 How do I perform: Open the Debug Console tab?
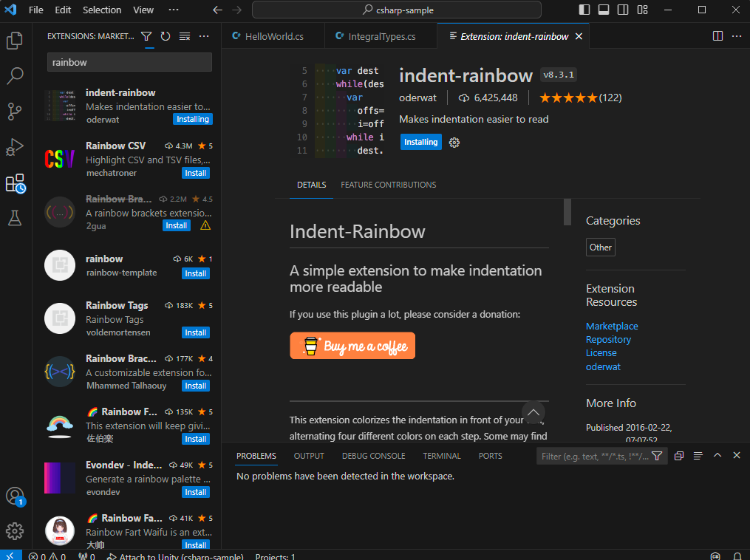click(x=374, y=457)
